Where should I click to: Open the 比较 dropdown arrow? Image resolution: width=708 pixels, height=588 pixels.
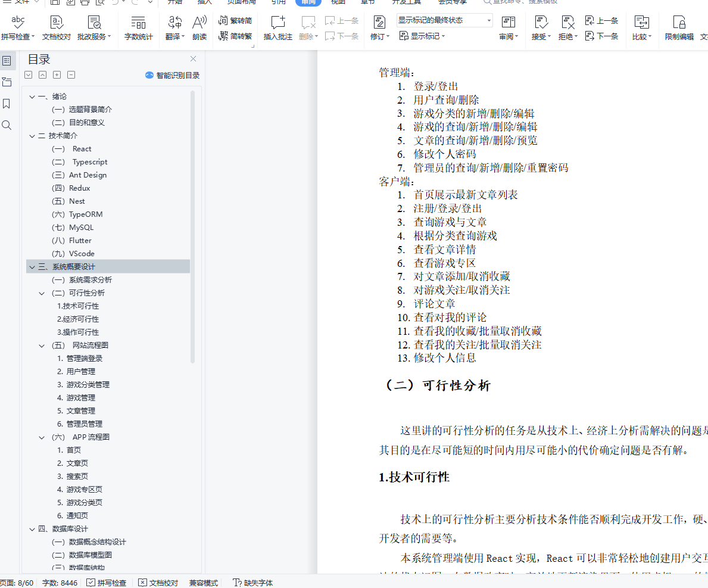point(649,36)
